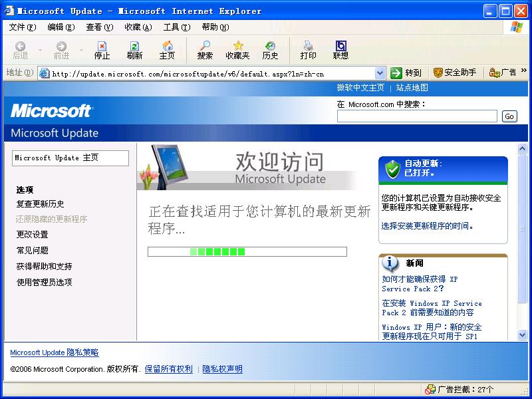Open Back button history dropdown arrow

coord(40,50)
